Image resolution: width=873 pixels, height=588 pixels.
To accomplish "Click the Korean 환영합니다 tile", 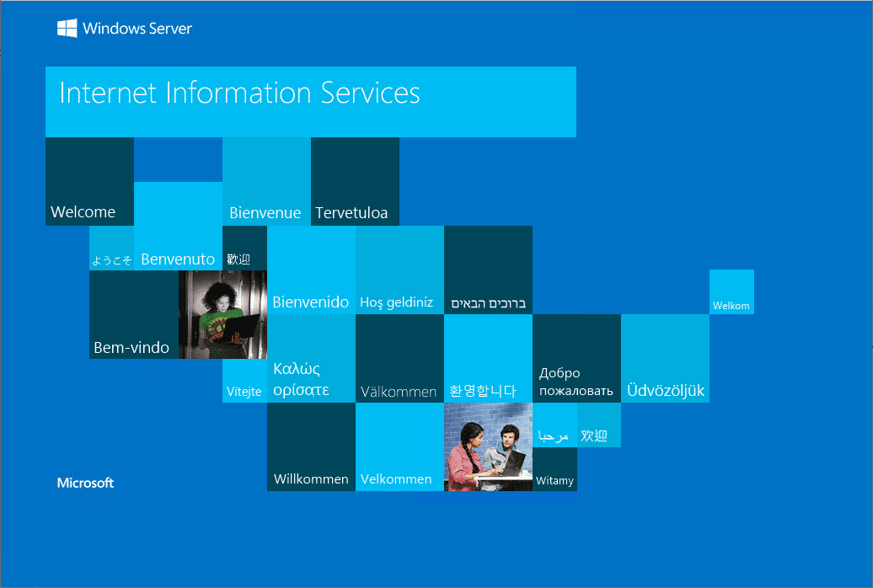I will pyautogui.click(x=488, y=359).
